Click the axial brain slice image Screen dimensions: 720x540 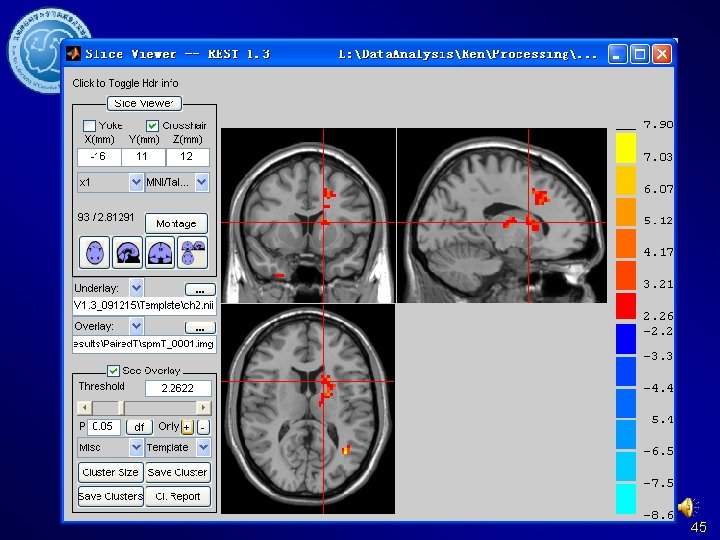[308, 409]
